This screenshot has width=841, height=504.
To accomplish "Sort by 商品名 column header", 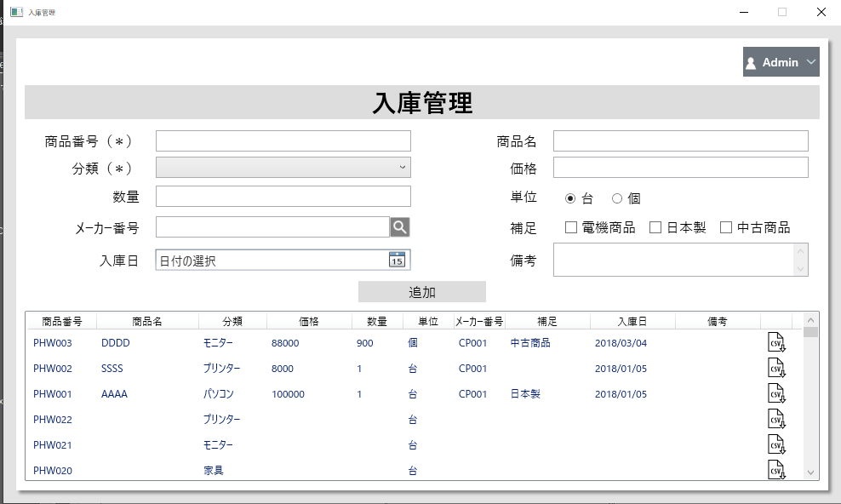I will tap(147, 321).
